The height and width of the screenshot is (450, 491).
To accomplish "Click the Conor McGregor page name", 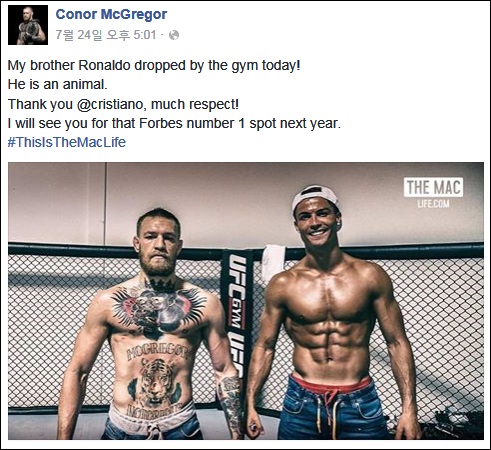I will pyautogui.click(x=111, y=14).
